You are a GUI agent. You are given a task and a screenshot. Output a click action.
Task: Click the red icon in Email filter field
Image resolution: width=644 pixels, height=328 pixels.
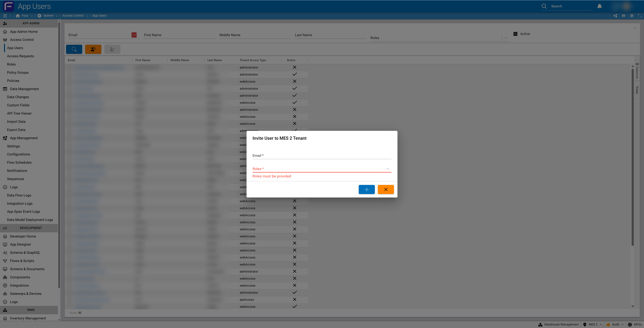pyautogui.click(x=134, y=35)
